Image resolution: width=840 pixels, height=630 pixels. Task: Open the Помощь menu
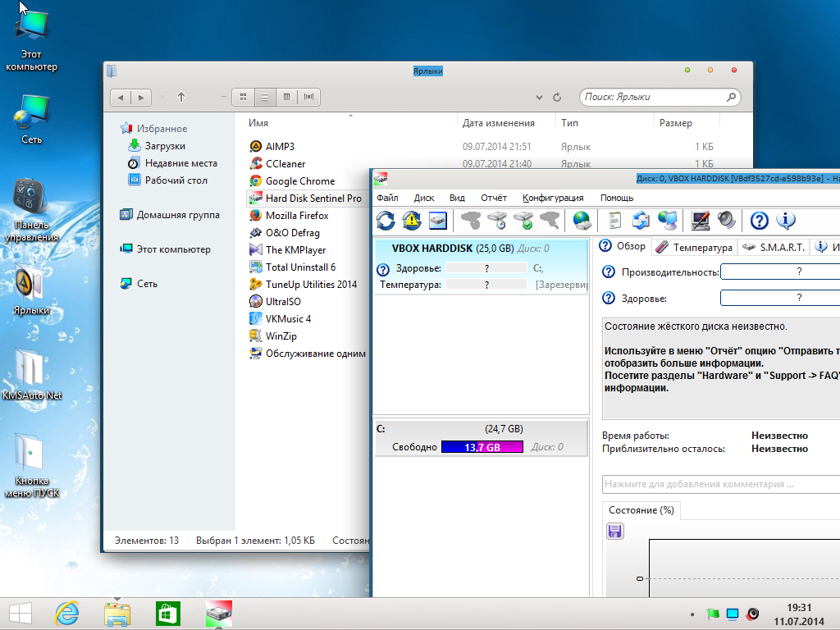click(x=617, y=198)
